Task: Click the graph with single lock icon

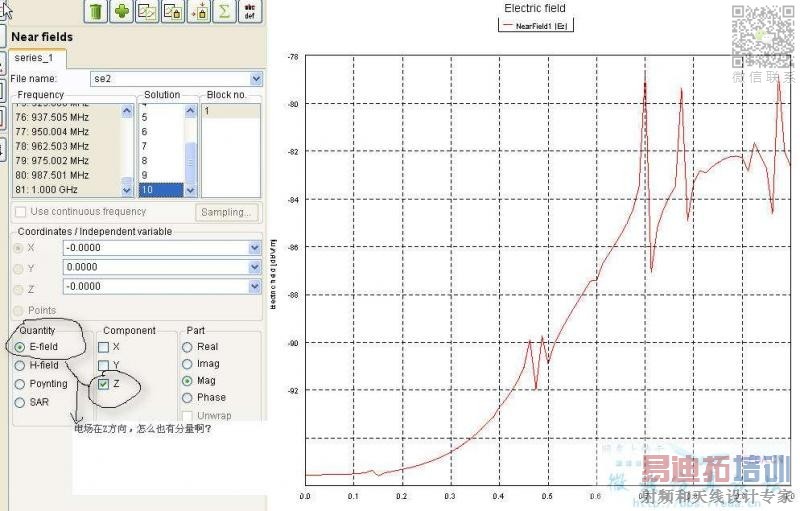Action: (173, 11)
